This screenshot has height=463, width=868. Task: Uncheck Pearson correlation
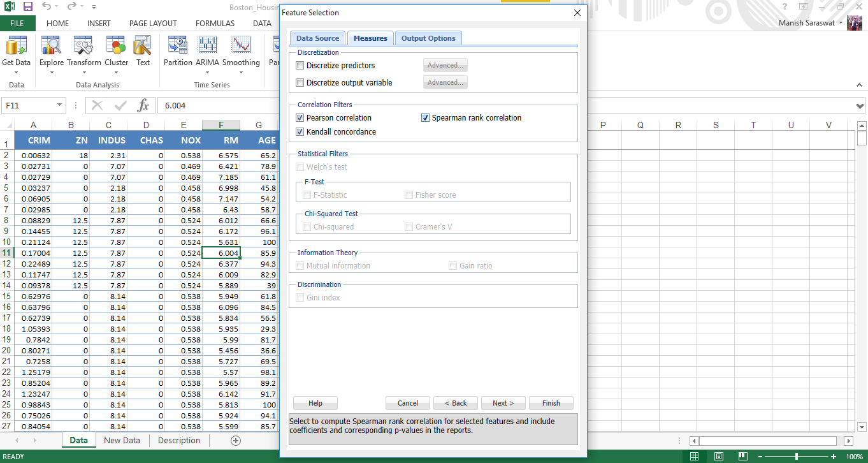coord(300,118)
